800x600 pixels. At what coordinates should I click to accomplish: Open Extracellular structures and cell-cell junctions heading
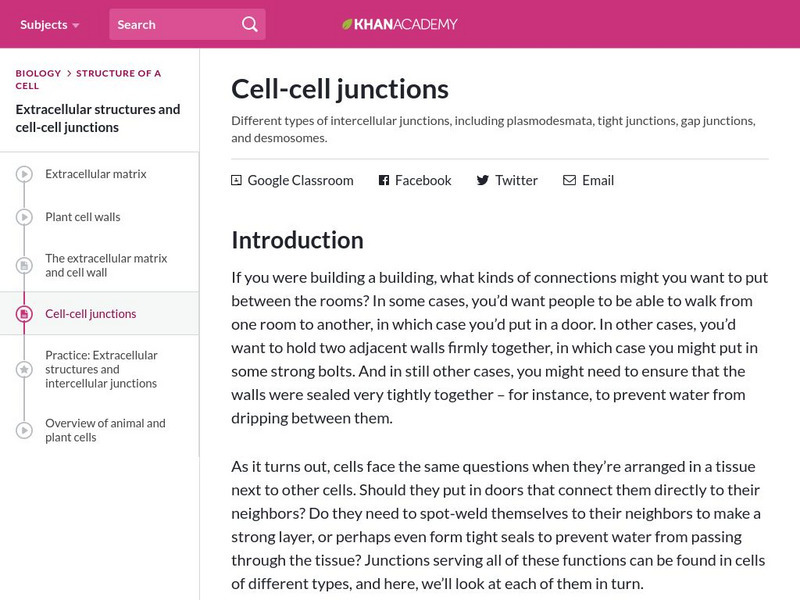click(x=98, y=118)
